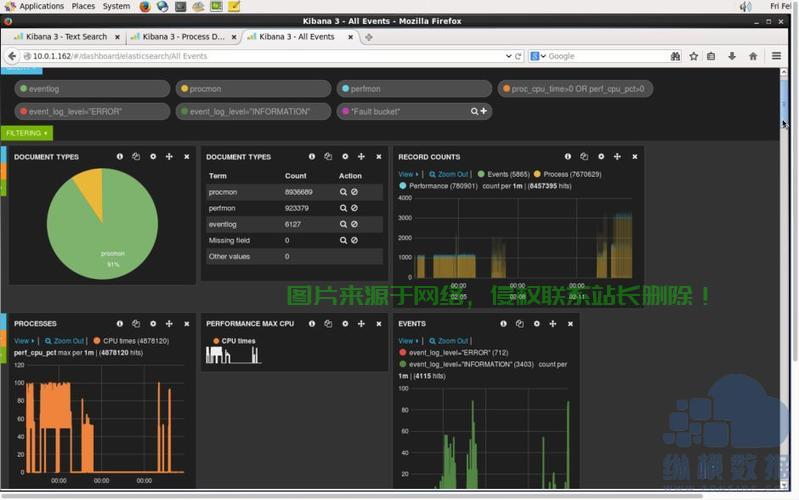Open inspect icon on Document Types table panel
799x500 pixels.
pyautogui.click(x=328, y=156)
